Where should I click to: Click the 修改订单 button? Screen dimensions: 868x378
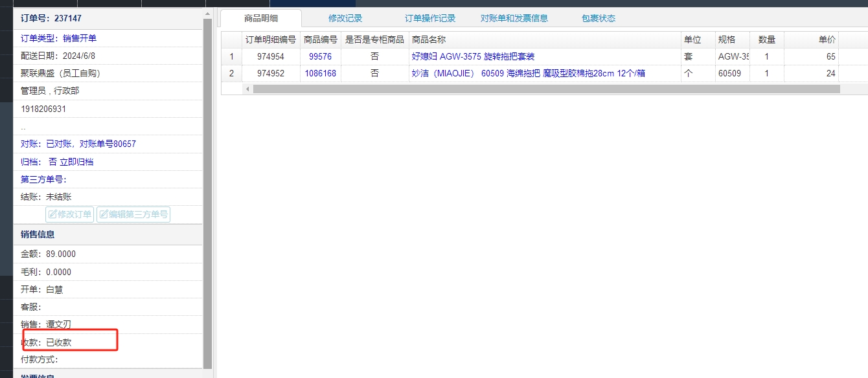(70, 214)
